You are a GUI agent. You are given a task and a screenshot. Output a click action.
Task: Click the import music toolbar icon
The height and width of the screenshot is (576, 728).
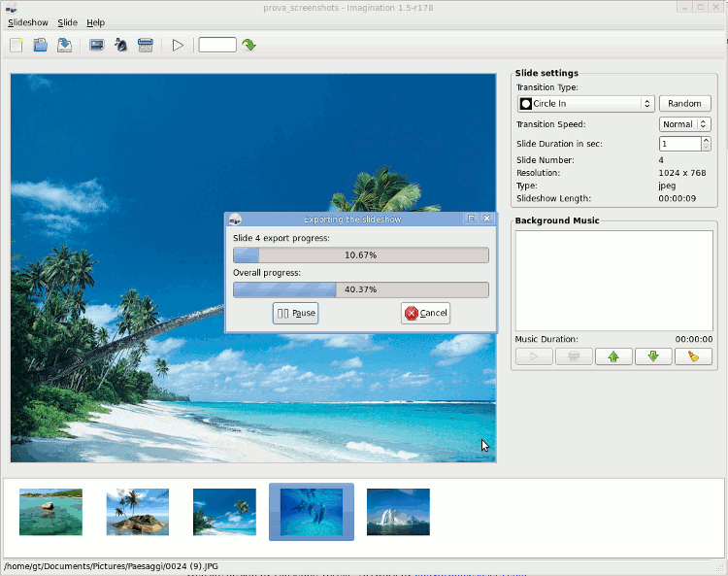[x=121, y=45]
